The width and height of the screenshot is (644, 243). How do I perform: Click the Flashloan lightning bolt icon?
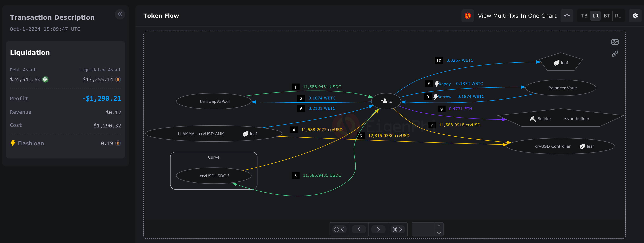[x=13, y=143]
